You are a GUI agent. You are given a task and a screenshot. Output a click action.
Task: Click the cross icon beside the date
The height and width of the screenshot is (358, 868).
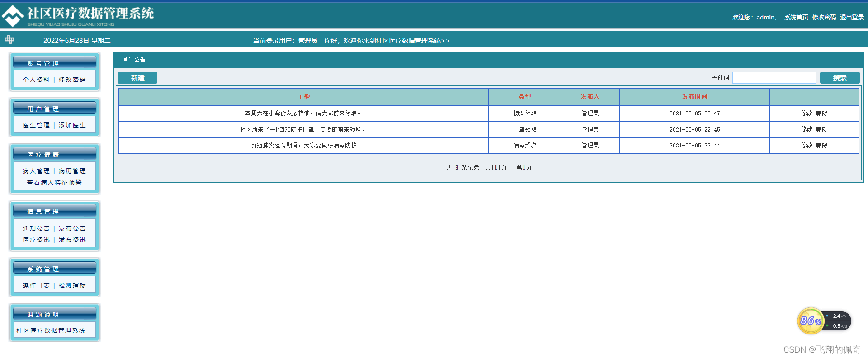[9, 40]
